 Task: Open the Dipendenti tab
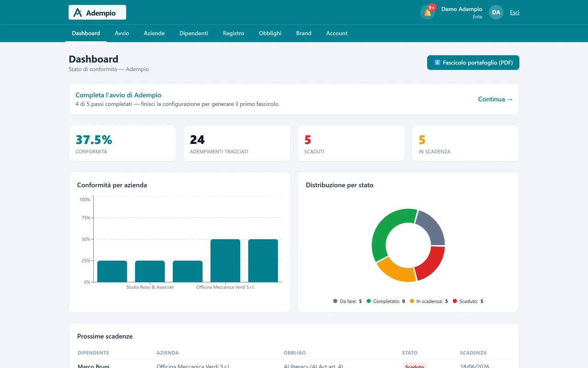coord(194,33)
